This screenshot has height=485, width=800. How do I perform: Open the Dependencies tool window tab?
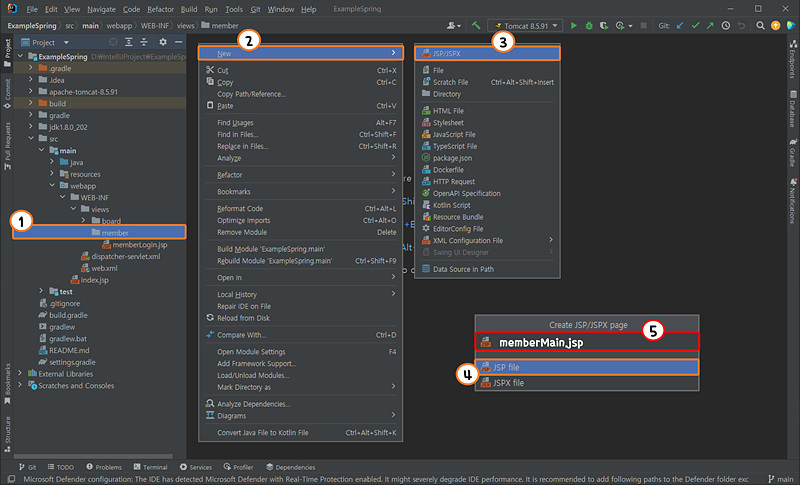tap(291, 467)
